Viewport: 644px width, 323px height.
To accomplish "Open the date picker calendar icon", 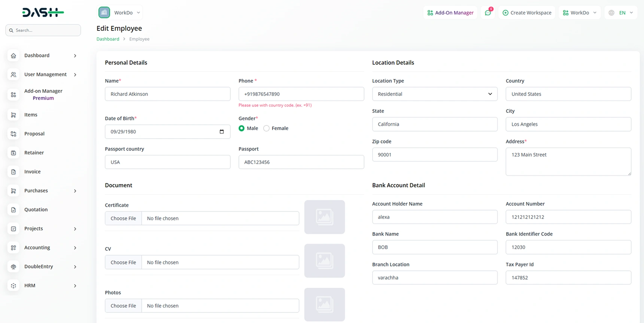I will pyautogui.click(x=222, y=132).
